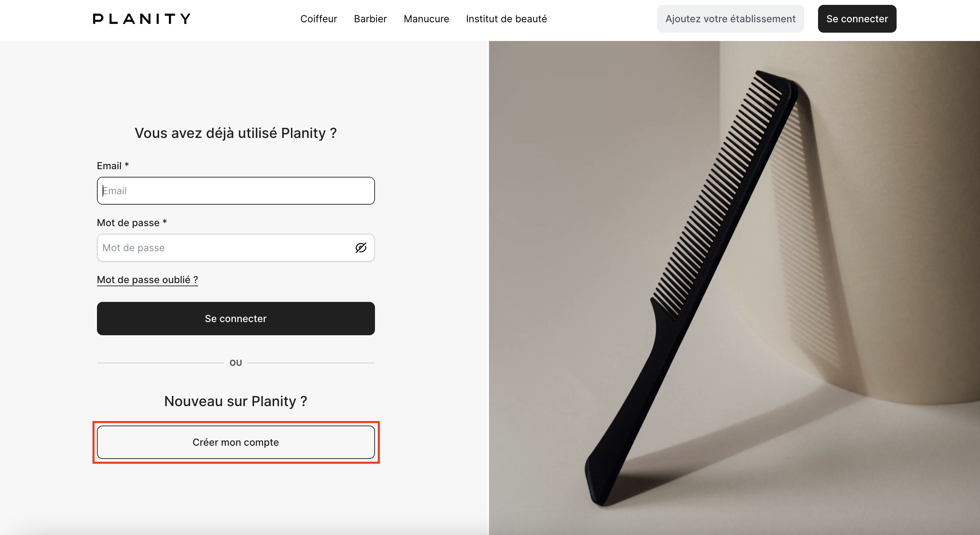980x535 pixels.
Task: Click Créer mon compte button
Action: pyautogui.click(x=236, y=442)
